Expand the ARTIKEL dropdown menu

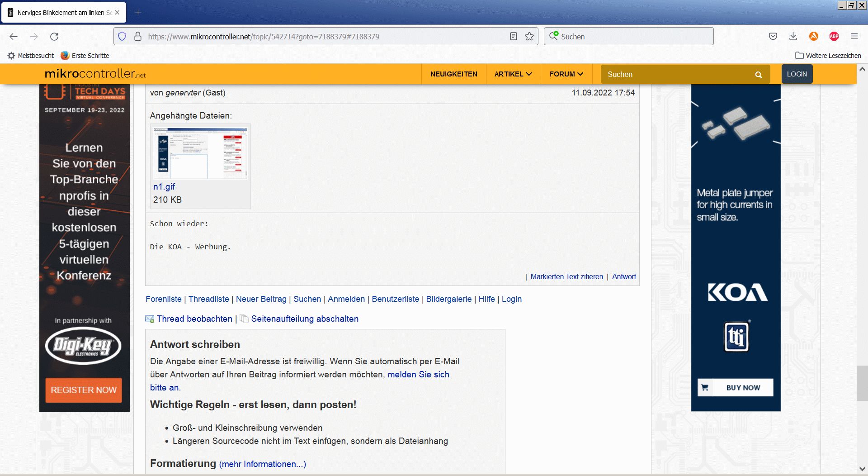point(513,74)
